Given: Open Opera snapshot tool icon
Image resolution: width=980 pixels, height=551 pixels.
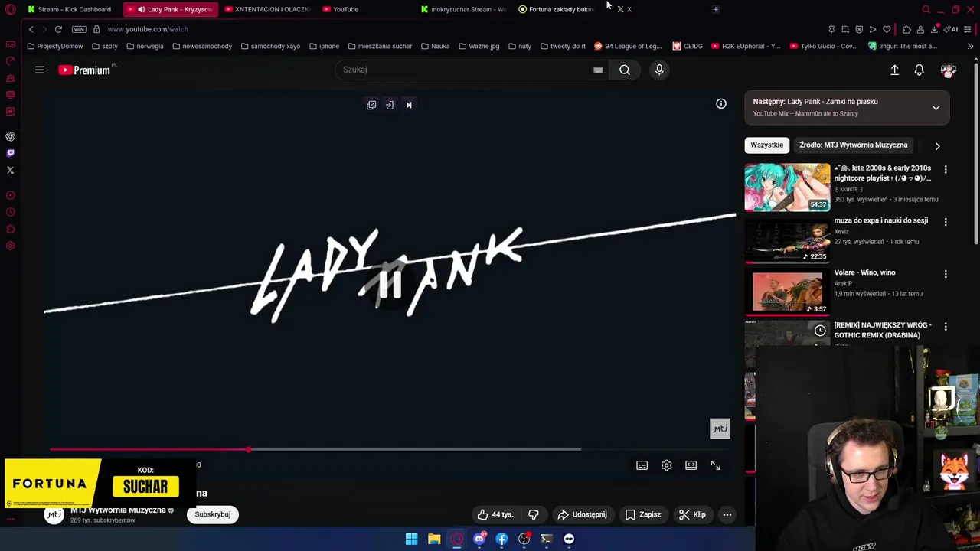Looking at the screenshot, I should [x=845, y=29].
